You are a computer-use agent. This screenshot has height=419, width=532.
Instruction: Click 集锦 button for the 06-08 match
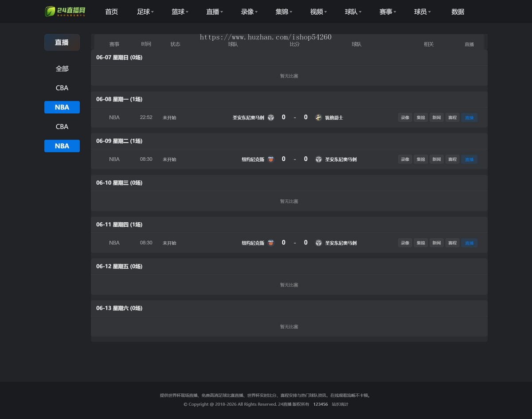(421, 117)
